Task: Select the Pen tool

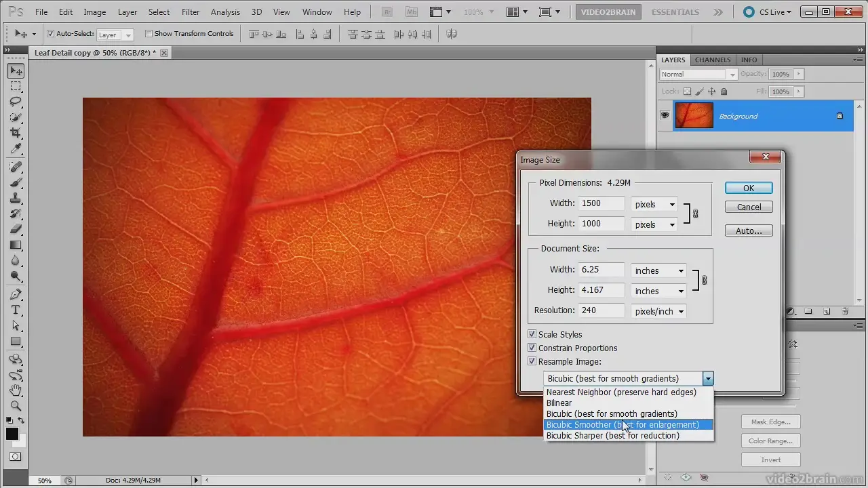Action: (15, 294)
